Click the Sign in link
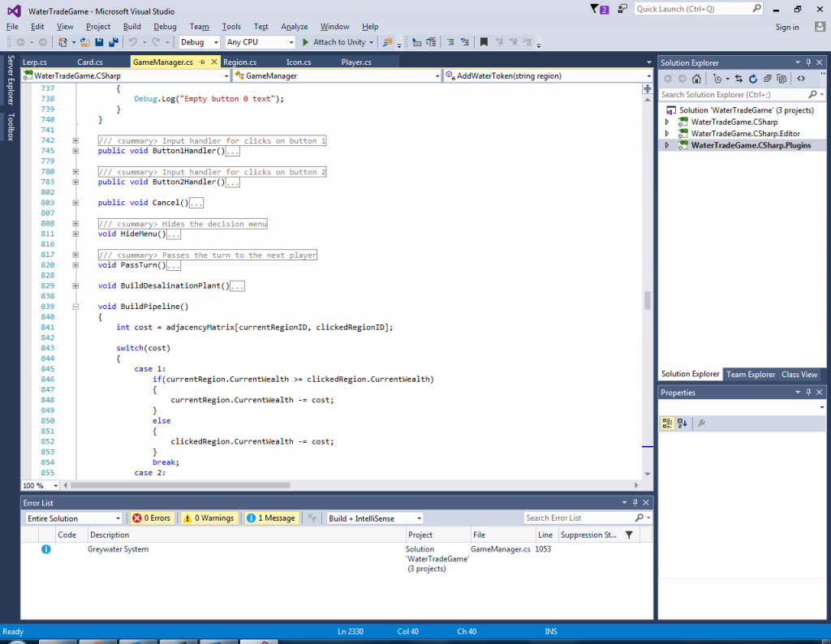The height and width of the screenshot is (644, 831). pos(787,27)
